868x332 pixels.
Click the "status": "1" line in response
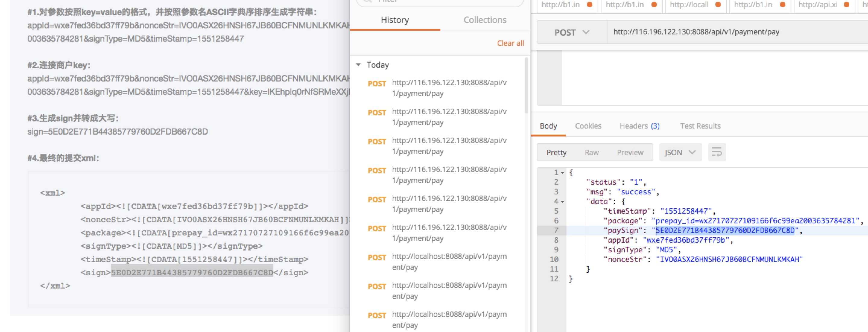[616, 182]
